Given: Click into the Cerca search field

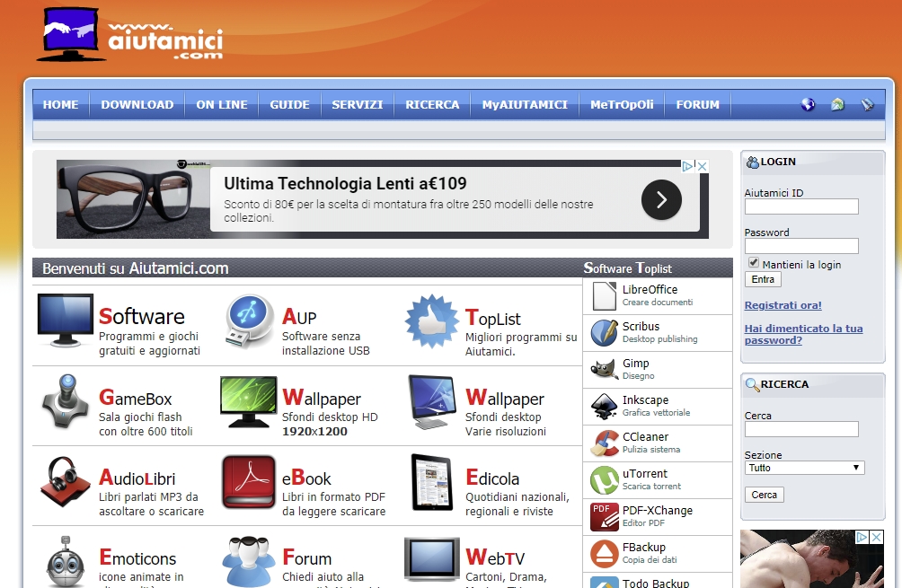Looking at the screenshot, I should pyautogui.click(x=801, y=429).
